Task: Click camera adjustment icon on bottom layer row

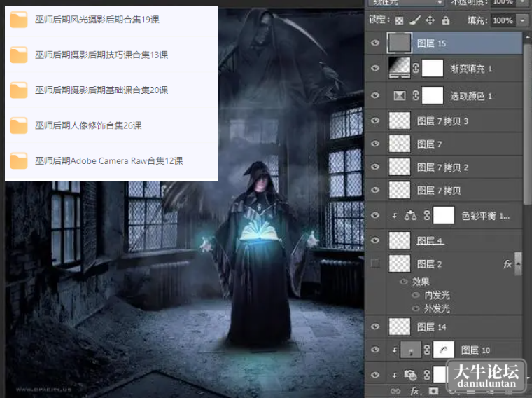Action: click(x=410, y=375)
